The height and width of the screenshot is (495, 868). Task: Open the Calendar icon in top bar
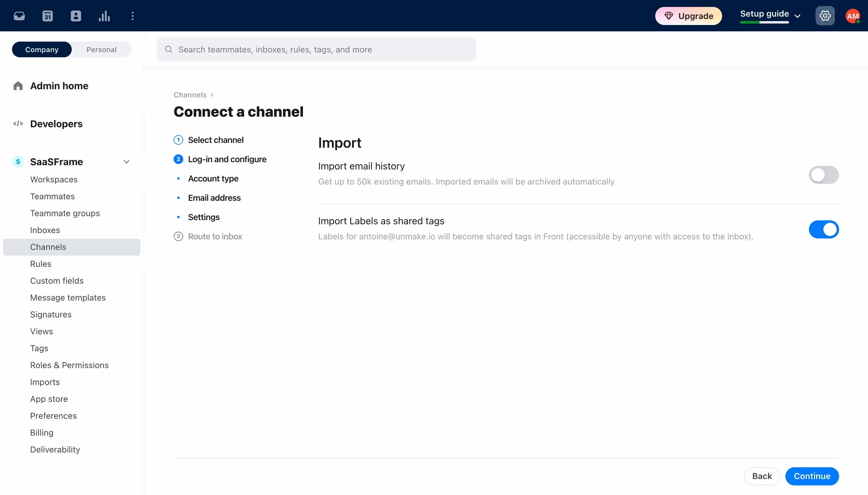[47, 16]
